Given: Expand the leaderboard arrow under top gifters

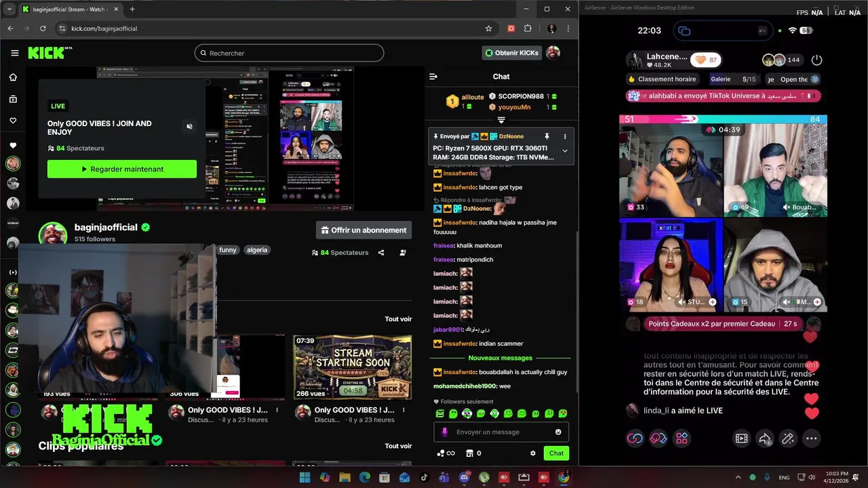Looking at the screenshot, I should point(501,120).
